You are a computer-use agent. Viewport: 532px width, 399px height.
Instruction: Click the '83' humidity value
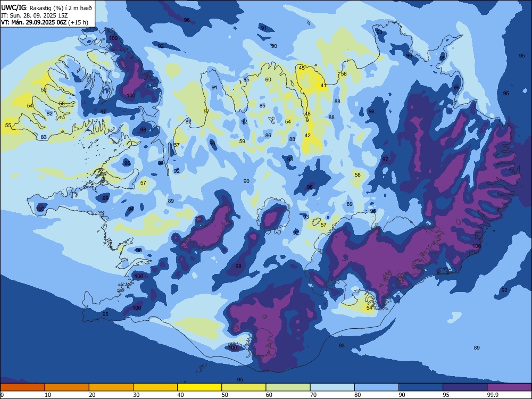44,137
